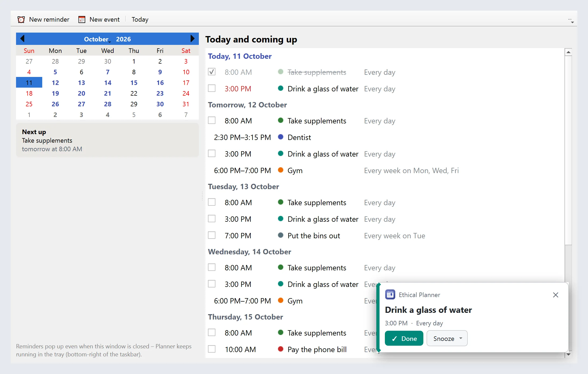Click the Today toolbar button

140,20
